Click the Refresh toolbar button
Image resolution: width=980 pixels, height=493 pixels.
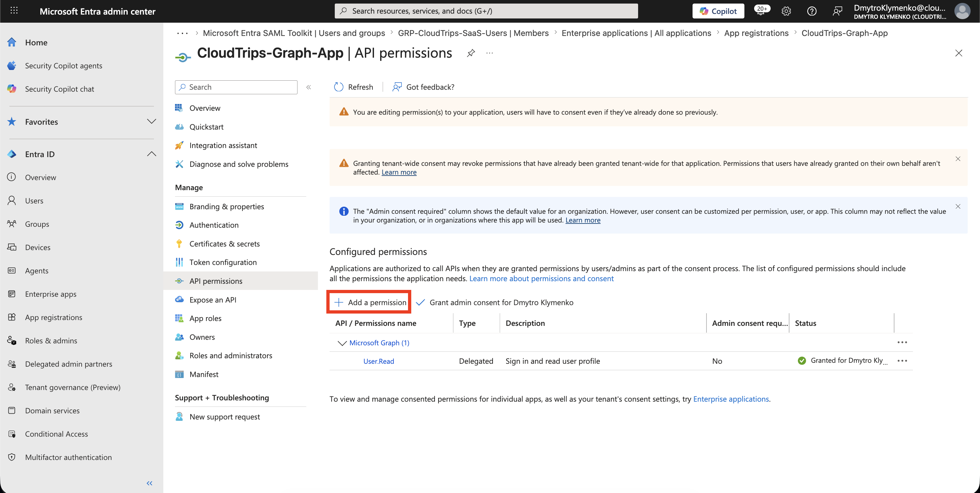click(353, 87)
